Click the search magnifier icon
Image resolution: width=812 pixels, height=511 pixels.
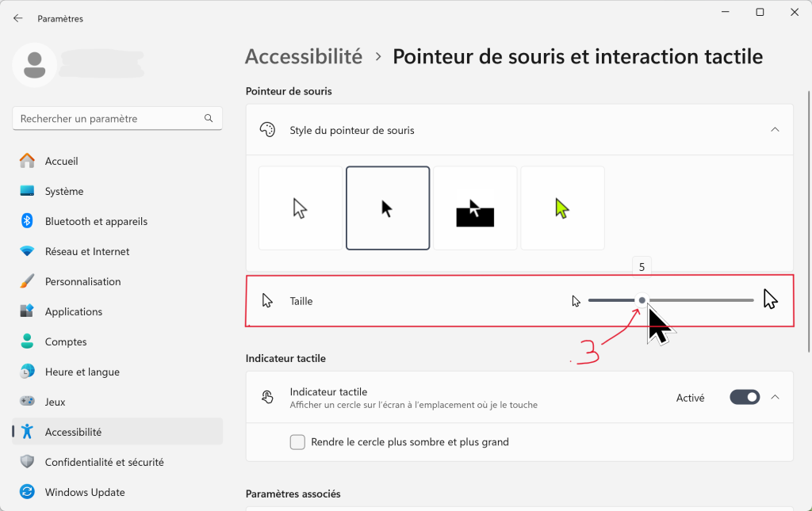(209, 118)
